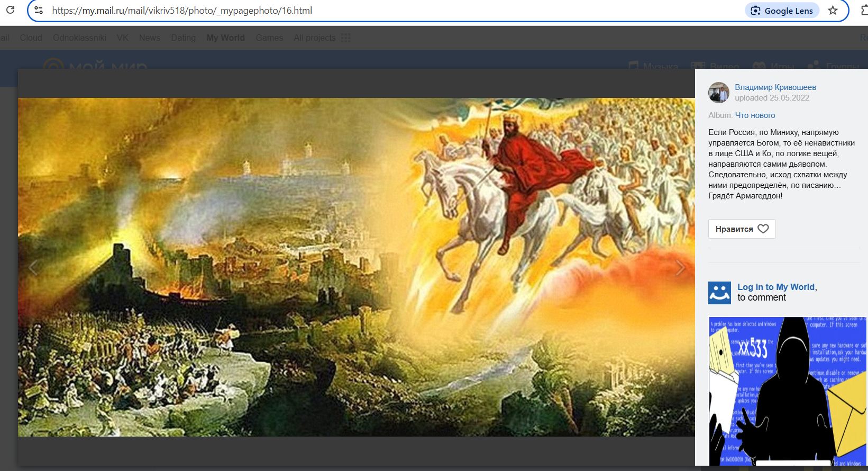
Task: Go to VK in the portal bar
Action: 122,38
